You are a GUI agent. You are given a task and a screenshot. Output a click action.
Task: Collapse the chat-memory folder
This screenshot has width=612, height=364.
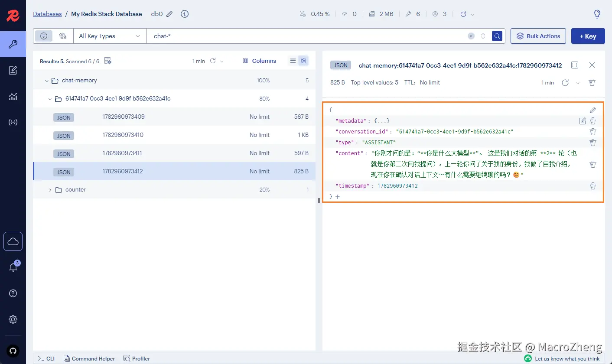point(46,81)
